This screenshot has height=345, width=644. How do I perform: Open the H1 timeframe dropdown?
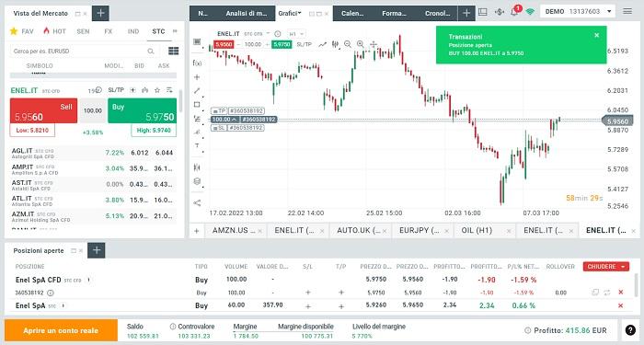[x=296, y=34]
